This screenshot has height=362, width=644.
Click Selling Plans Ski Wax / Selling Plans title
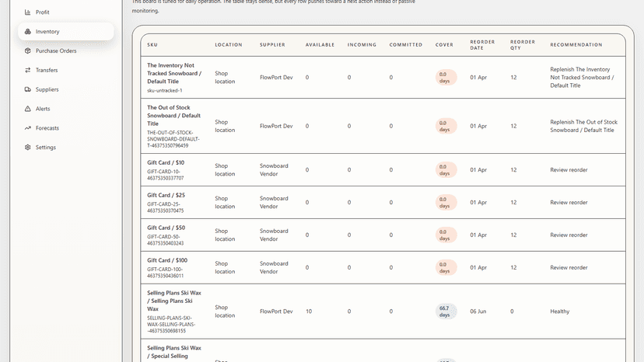174,301
